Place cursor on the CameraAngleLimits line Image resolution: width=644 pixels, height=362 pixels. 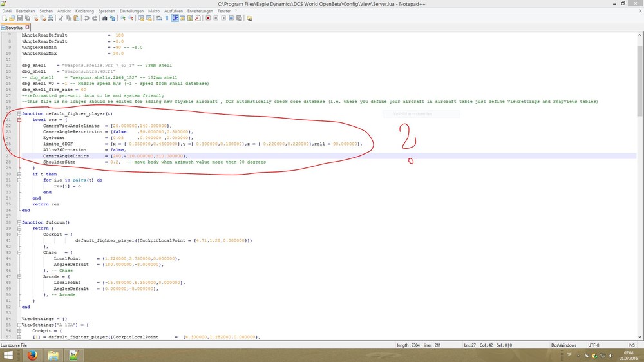[328, 156]
